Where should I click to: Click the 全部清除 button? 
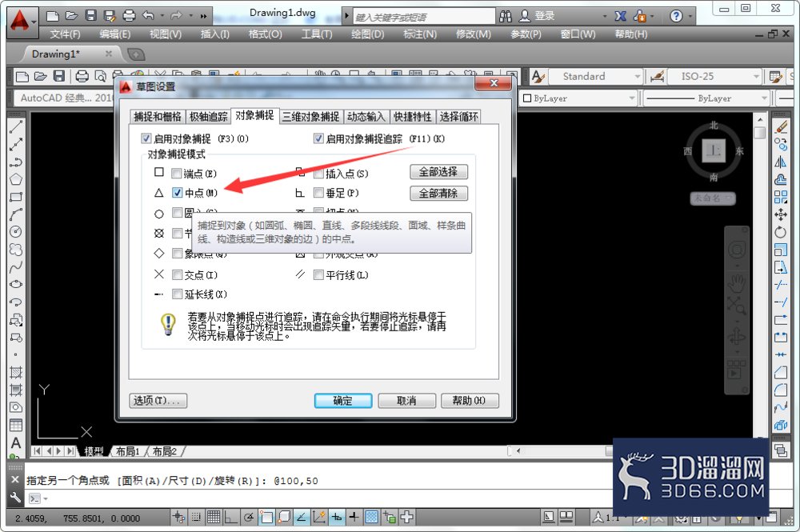point(438,194)
